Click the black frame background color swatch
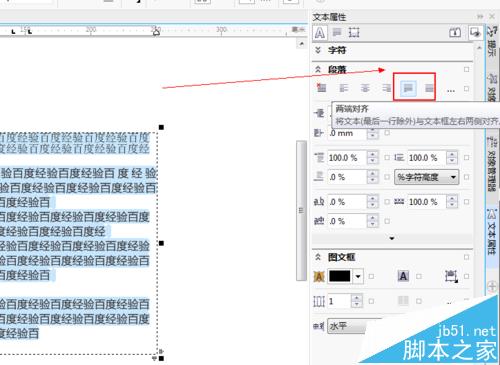Viewport: 500px width, 365px height. pyautogui.click(x=340, y=276)
